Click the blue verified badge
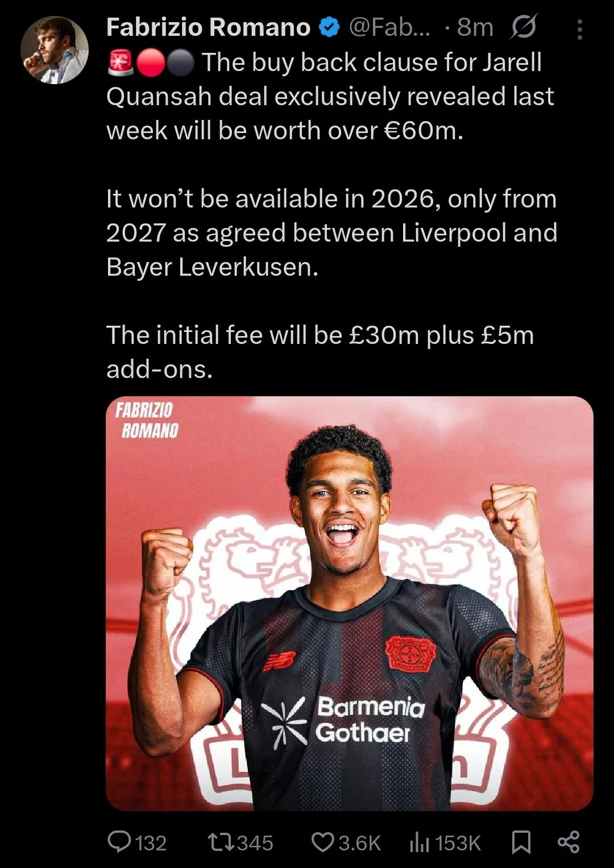The height and width of the screenshot is (868, 614). (x=329, y=27)
